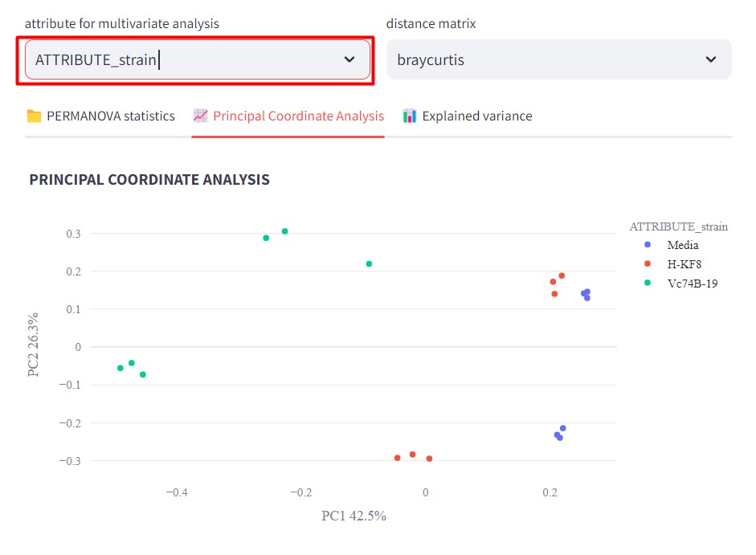This screenshot has height=555, width=756.
Task: Click the green data point near PC2 0.22
Action: pyautogui.click(x=369, y=263)
